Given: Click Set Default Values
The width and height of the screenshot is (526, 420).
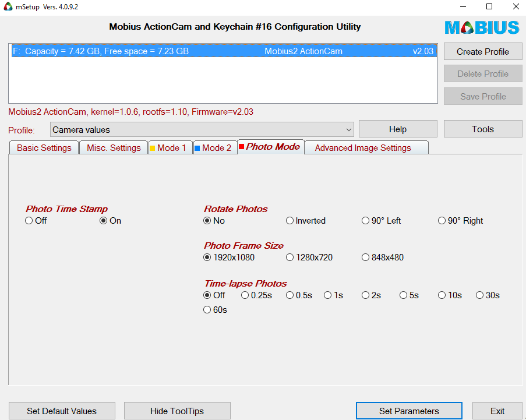Looking at the screenshot, I should click(62, 411).
